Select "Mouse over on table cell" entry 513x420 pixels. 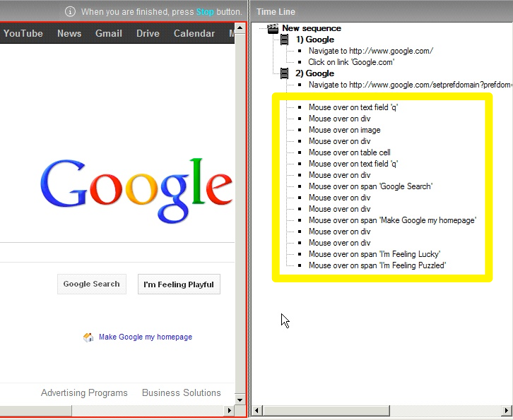tap(349, 152)
